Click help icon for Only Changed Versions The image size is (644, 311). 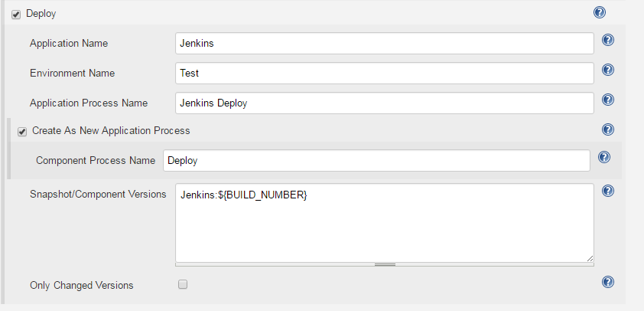608,282
